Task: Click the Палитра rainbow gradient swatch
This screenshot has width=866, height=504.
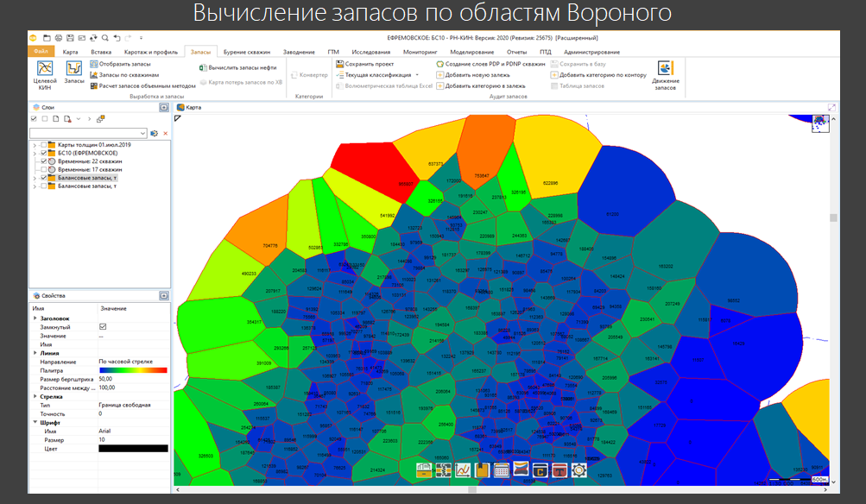Action: 133,370
